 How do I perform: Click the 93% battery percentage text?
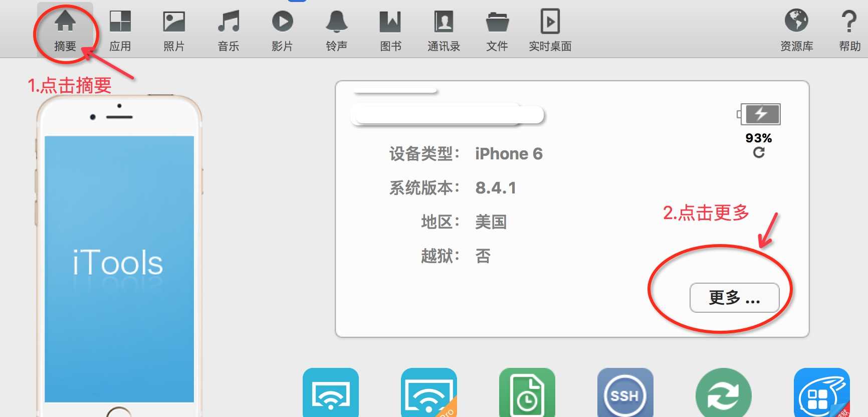click(758, 138)
